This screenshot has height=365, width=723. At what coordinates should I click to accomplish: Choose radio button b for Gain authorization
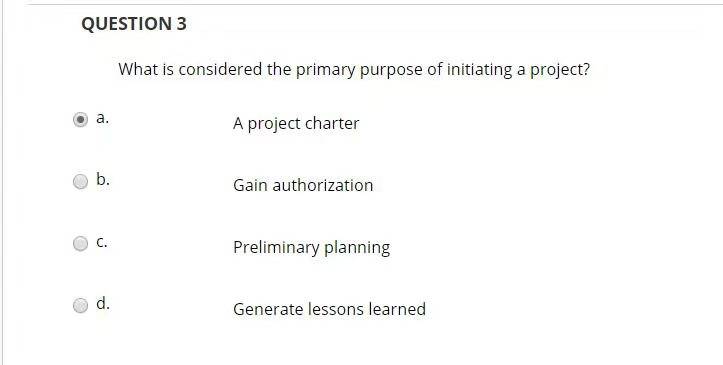(x=80, y=182)
